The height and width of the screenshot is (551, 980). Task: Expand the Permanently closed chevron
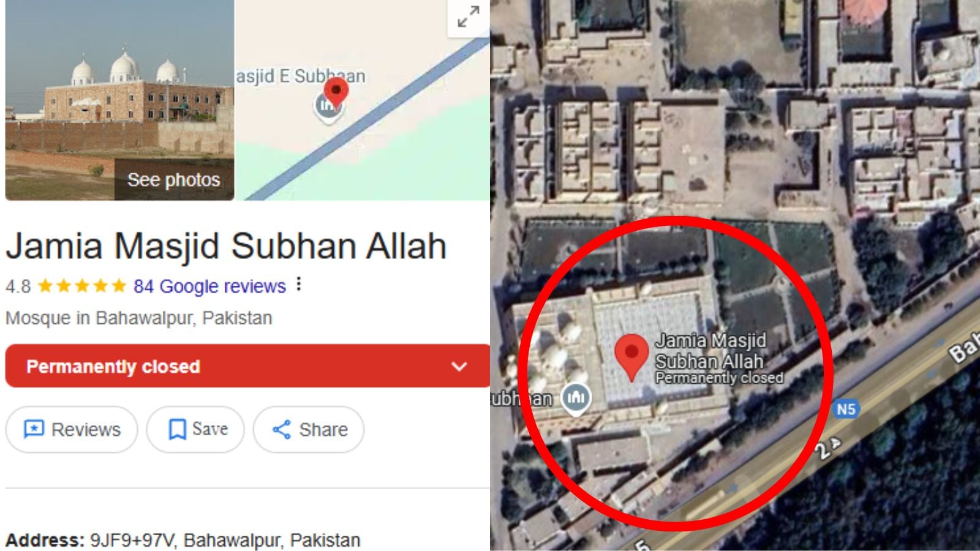point(459,367)
